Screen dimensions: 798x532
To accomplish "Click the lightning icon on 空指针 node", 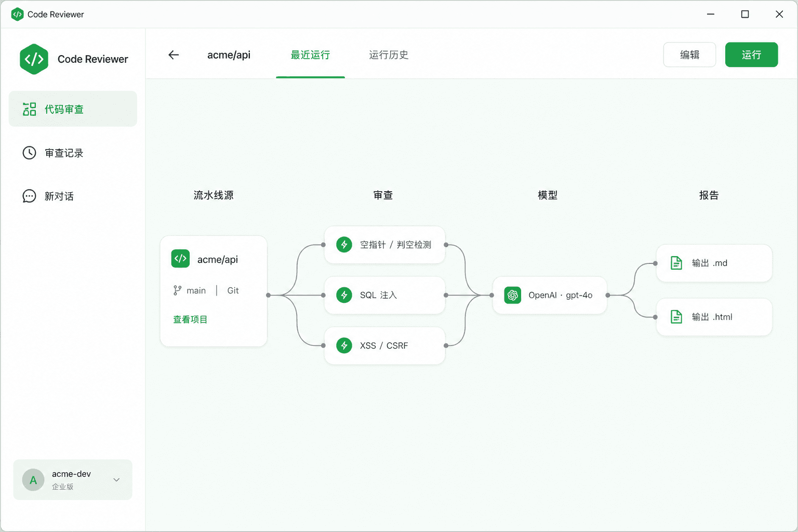I will pyautogui.click(x=344, y=245).
